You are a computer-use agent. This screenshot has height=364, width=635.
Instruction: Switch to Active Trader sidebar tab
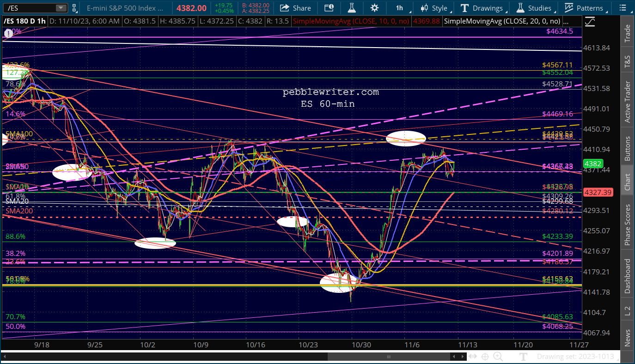628,102
